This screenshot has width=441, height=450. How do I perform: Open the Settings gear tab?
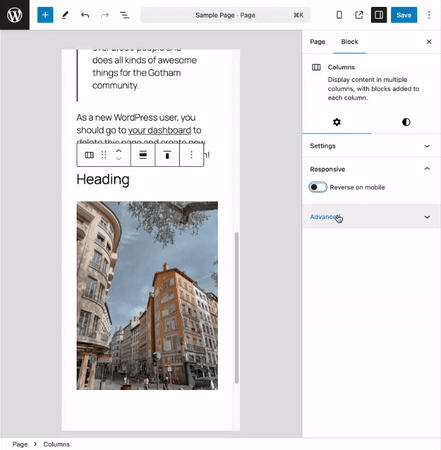(x=337, y=122)
